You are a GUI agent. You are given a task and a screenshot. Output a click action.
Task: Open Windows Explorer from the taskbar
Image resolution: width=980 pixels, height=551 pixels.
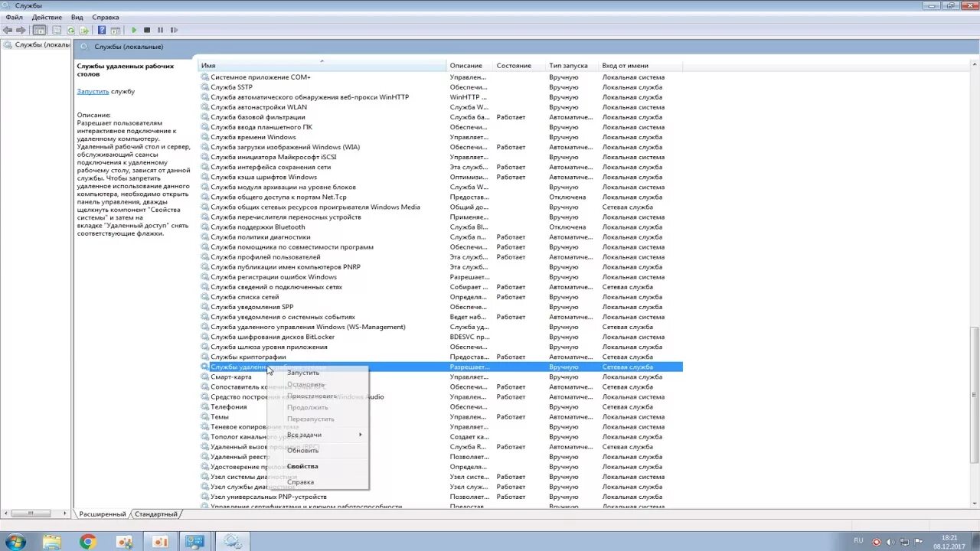[51, 542]
